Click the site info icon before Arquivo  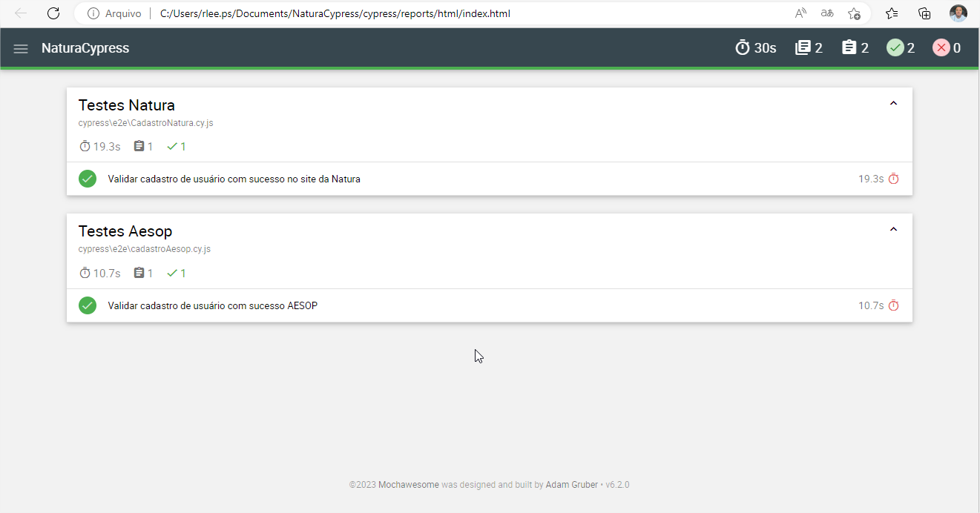coord(93,13)
